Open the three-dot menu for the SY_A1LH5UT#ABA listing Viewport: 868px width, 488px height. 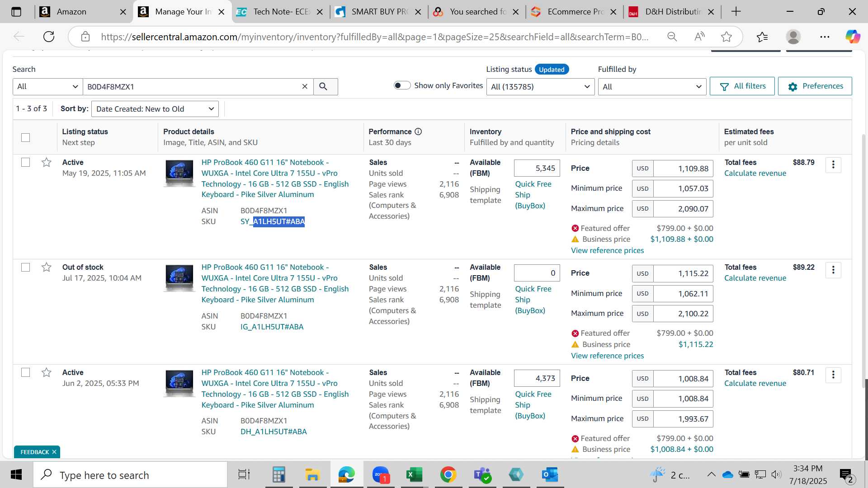(x=833, y=165)
